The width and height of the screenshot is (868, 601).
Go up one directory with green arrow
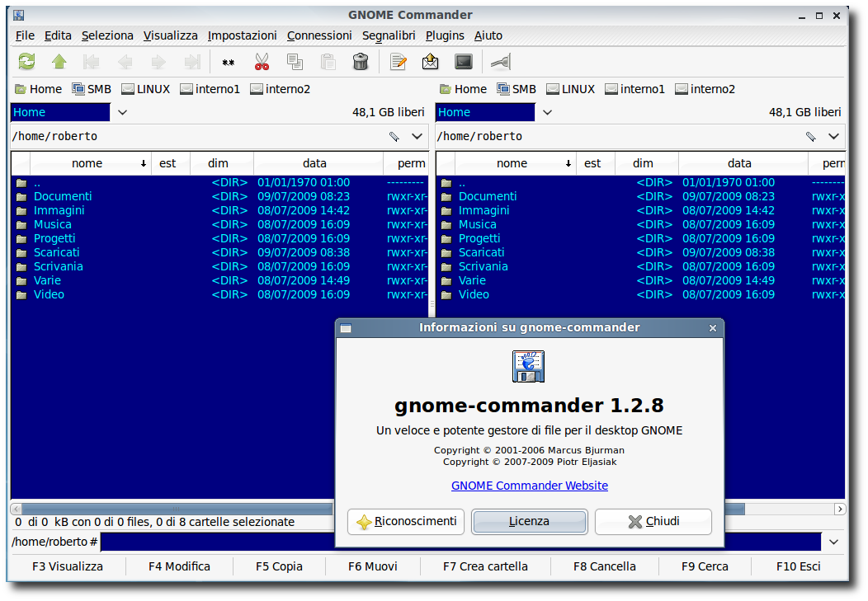point(59,61)
